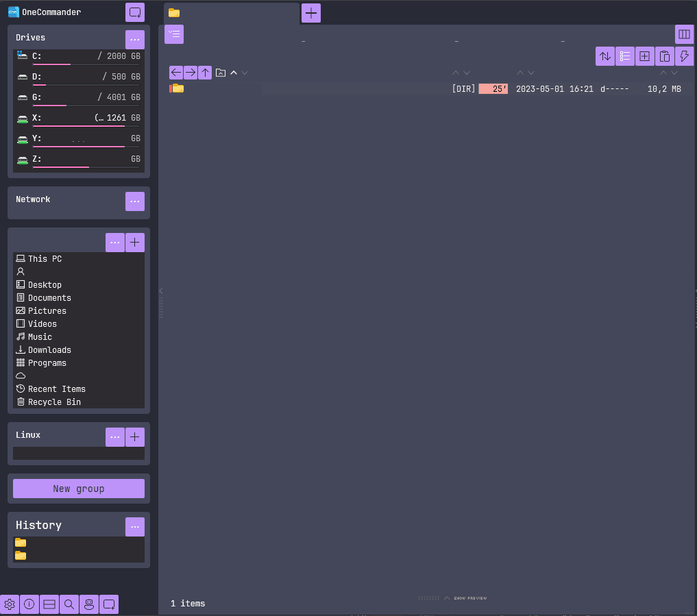Image resolution: width=697 pixels, height=616 pixels.
Task: Expand the breadcrumb path with the down chevron
Action: pos(244,72)
